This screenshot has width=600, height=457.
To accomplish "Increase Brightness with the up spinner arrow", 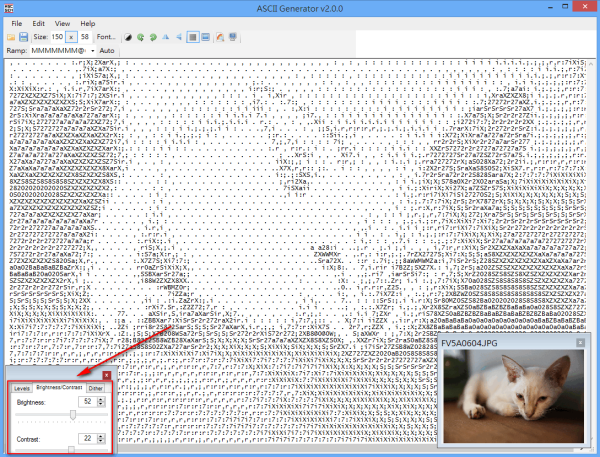I will (x=101, y=399).
